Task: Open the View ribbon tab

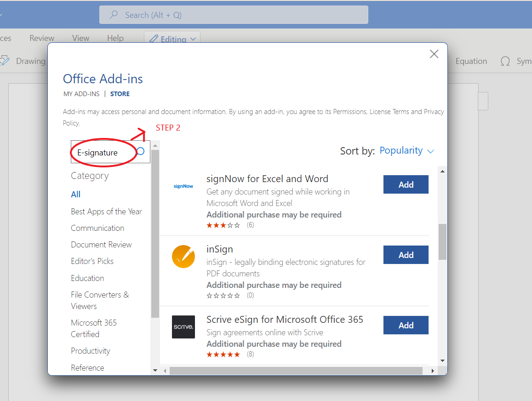Action: 81,38
